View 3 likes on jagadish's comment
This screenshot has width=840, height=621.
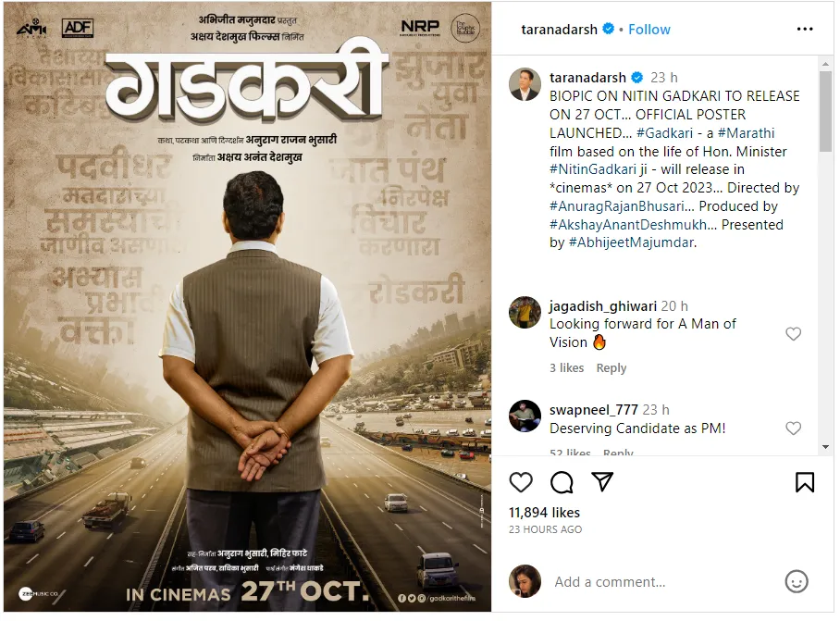coord(567,368)
